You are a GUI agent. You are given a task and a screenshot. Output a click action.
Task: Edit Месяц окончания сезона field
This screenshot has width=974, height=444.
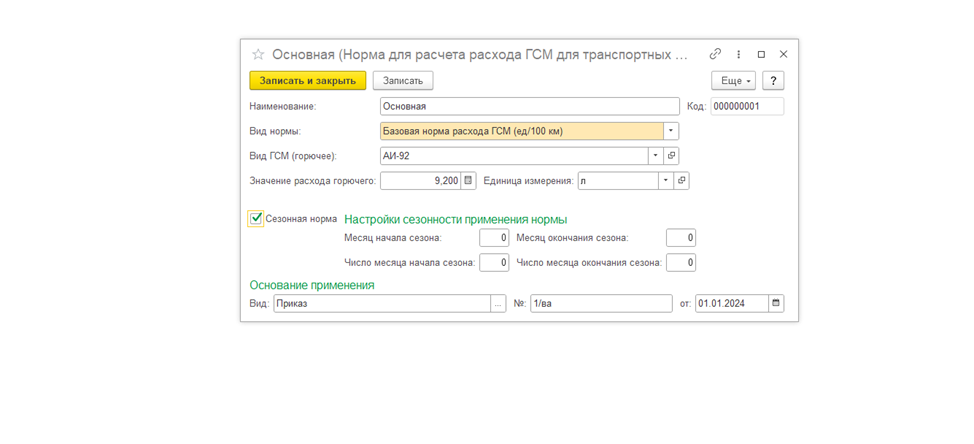pos(681,238)
